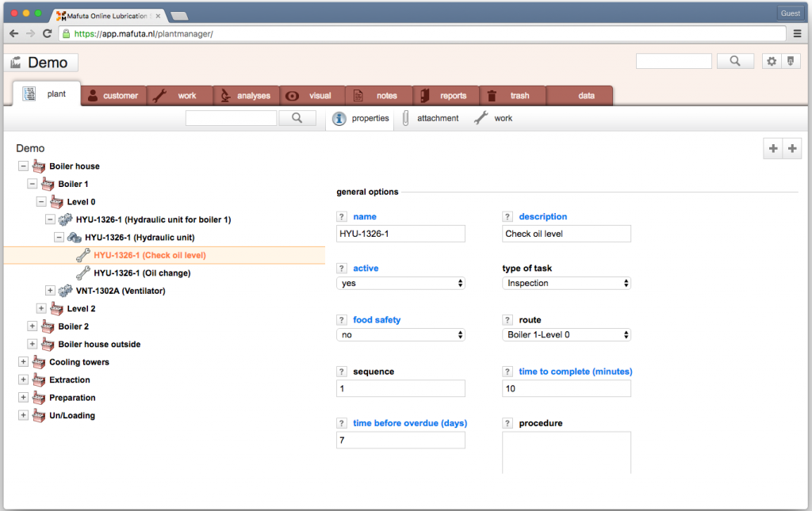Open the attachment sub-tab
This screenshot has height=511, width=812.
(x=431, y=118)
